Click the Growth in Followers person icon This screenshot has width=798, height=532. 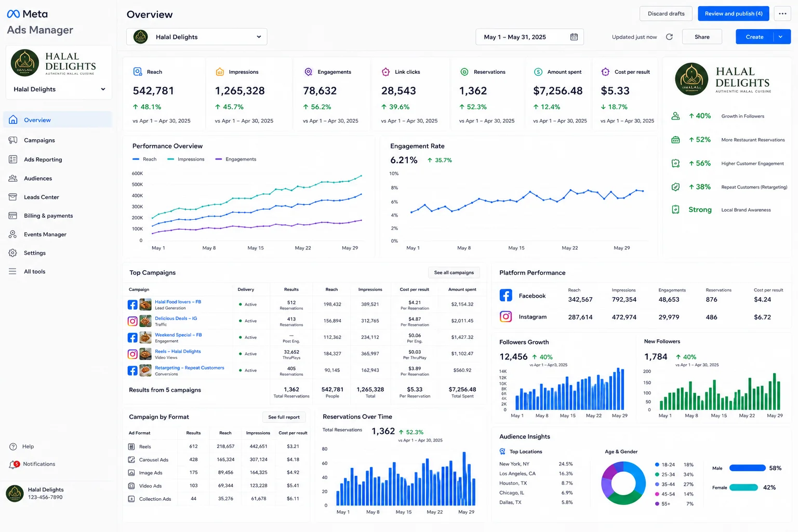pyautogui.click(x=675, y=116)
